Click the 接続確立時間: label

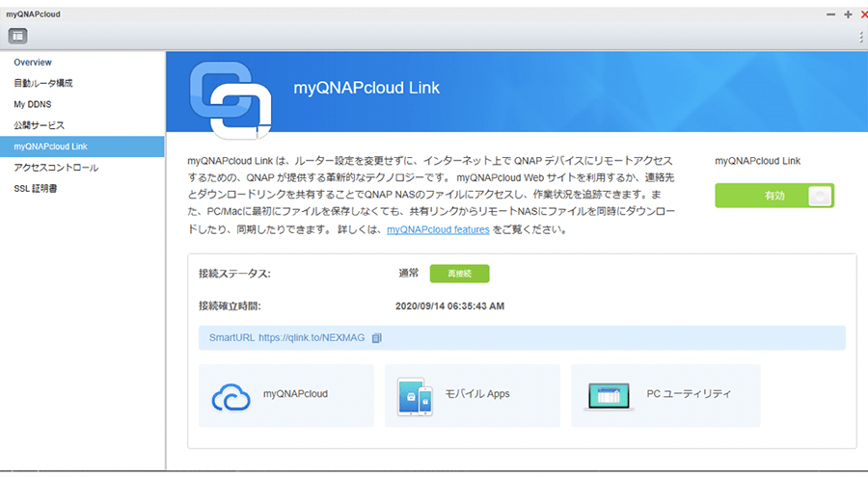click(x=230, y=306)
